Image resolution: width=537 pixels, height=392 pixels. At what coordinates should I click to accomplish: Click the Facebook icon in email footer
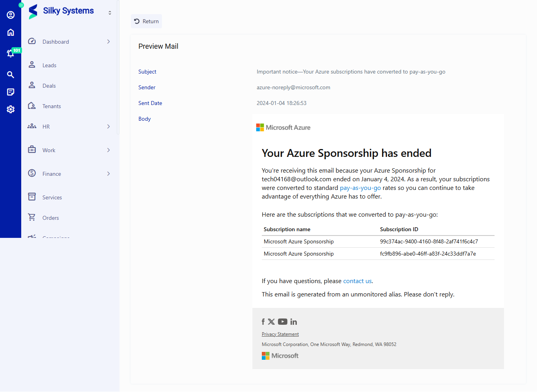pyautogui.click(x=263, y=322)
